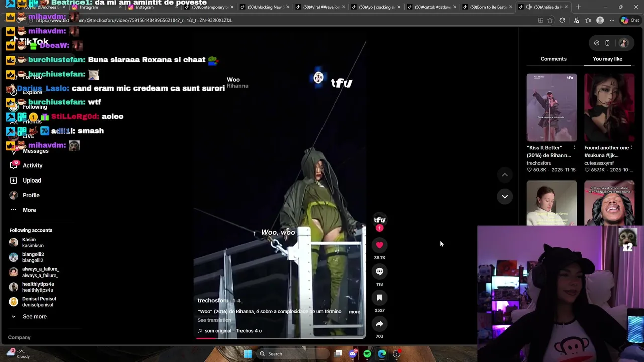Open the More item in the sidebar

23,210
